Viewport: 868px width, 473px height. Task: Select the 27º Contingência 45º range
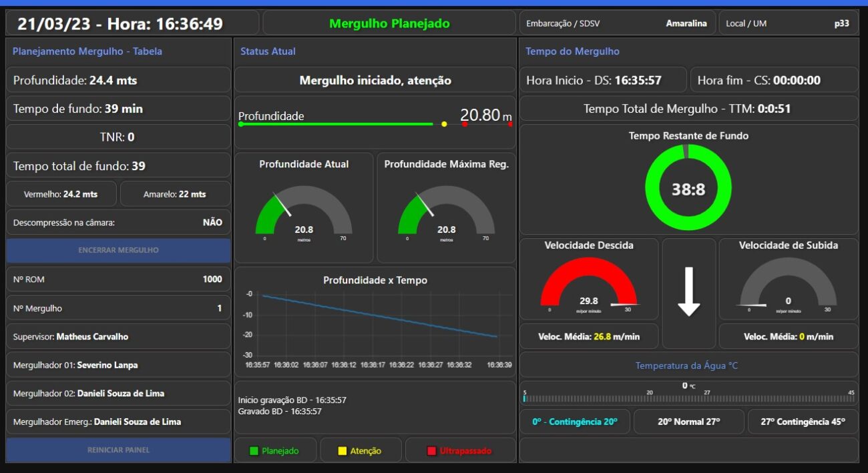coord(802,422)
